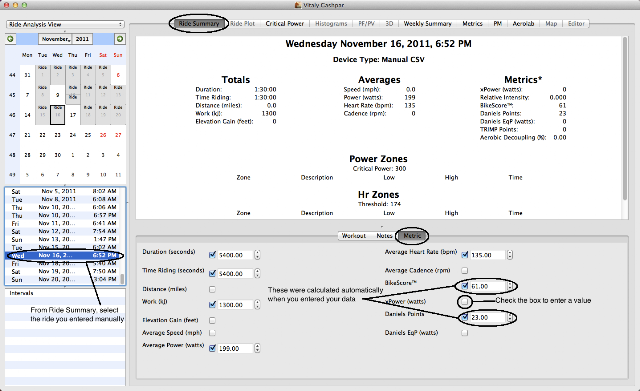Go to next month in calendar
640x391 pixels.
pos(120,39)
